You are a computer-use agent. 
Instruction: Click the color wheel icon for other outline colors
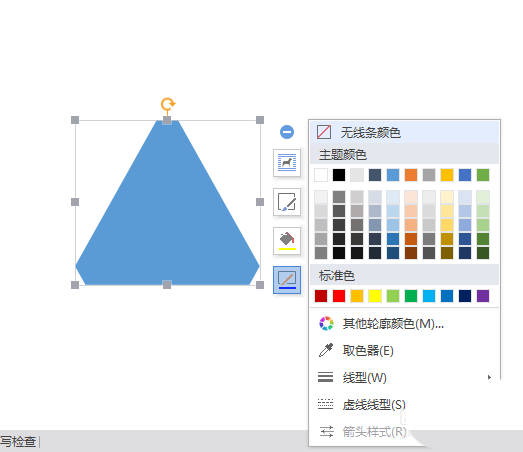point(326,324)
